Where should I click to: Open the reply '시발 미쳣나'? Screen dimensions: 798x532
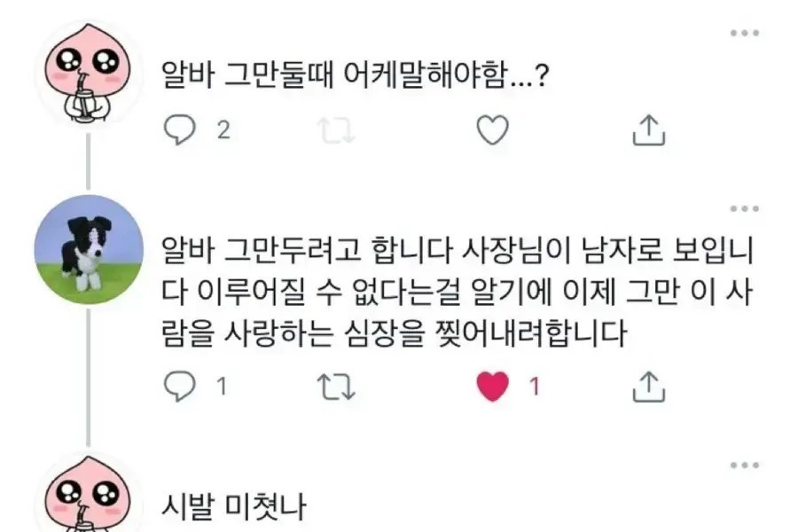tap(234, 507)
